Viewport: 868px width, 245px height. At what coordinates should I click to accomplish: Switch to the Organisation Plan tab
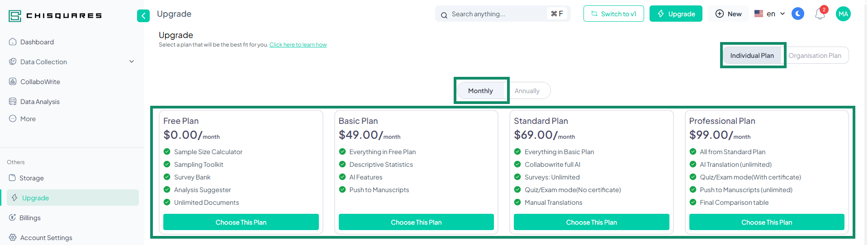point(815,56)
